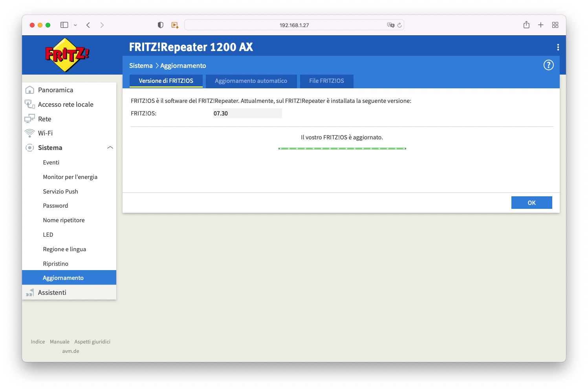Collapse the Sistema menu chevron
This screenshot has height=391, width=588.
pos(110,148)
